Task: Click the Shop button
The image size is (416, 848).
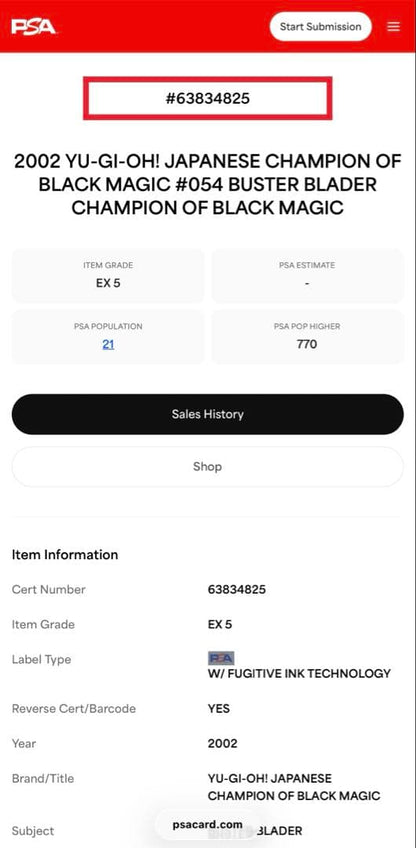Action: [x=208, y=467]
